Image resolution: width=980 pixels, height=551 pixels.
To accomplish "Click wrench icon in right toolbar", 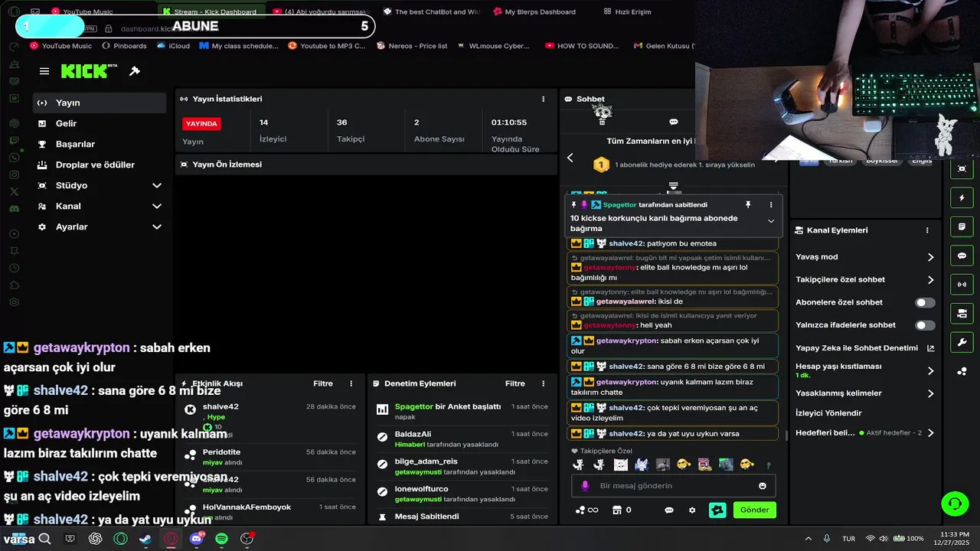I will click(962, 342).
